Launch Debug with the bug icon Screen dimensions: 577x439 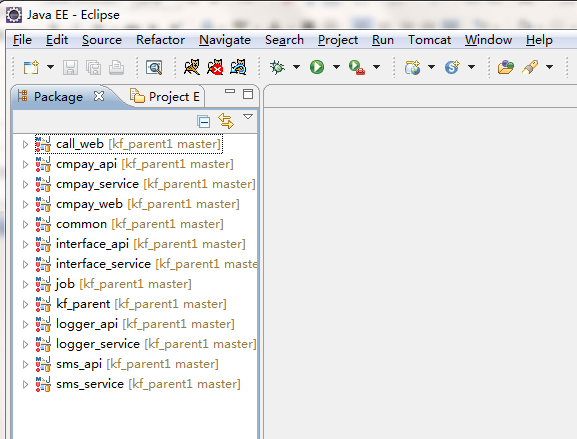pyautogui.click(x=277, y=67)
